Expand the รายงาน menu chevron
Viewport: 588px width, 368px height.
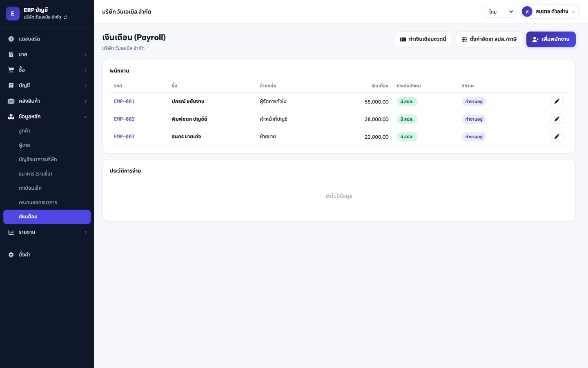[85, 233]
